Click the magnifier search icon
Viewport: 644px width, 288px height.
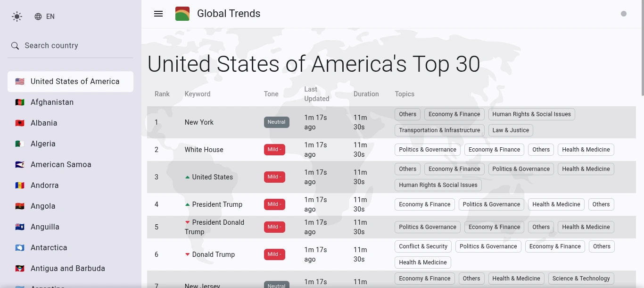(15, 46)
